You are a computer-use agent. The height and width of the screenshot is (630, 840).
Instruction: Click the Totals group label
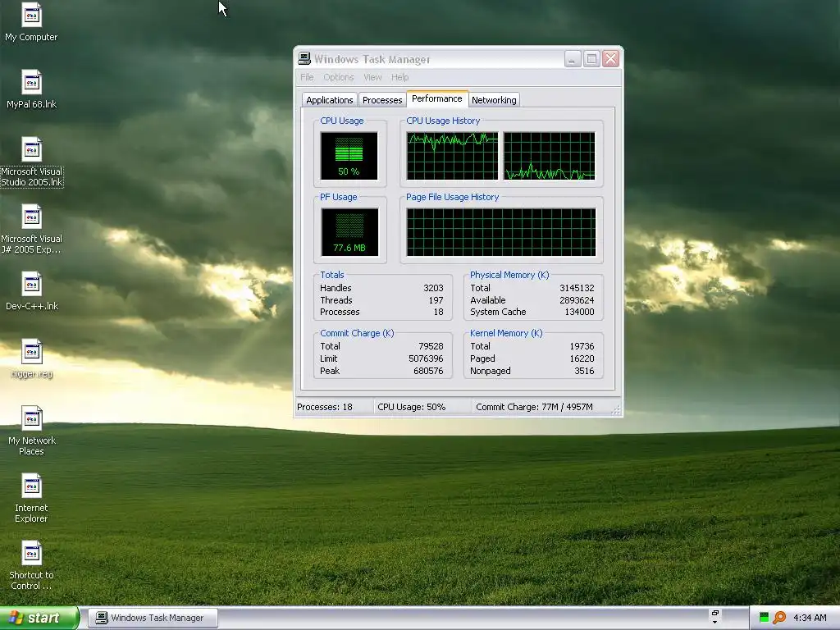(332, 275)
